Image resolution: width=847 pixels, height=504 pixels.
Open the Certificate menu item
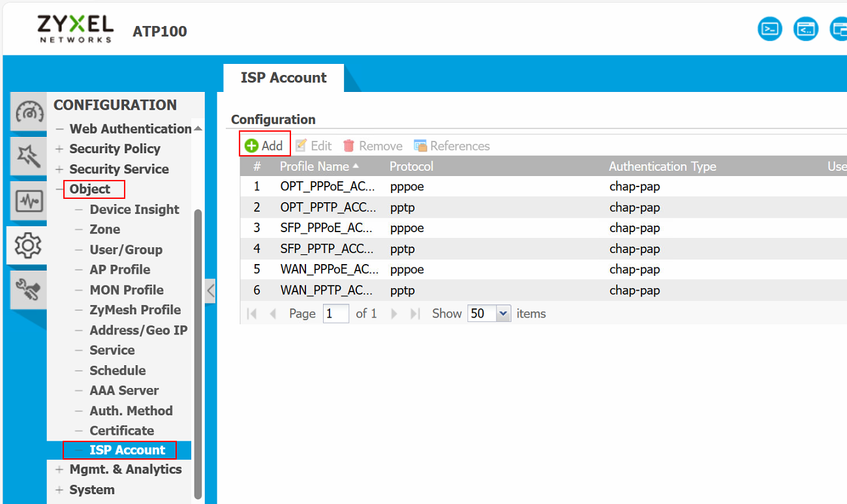tap(122, 430)
